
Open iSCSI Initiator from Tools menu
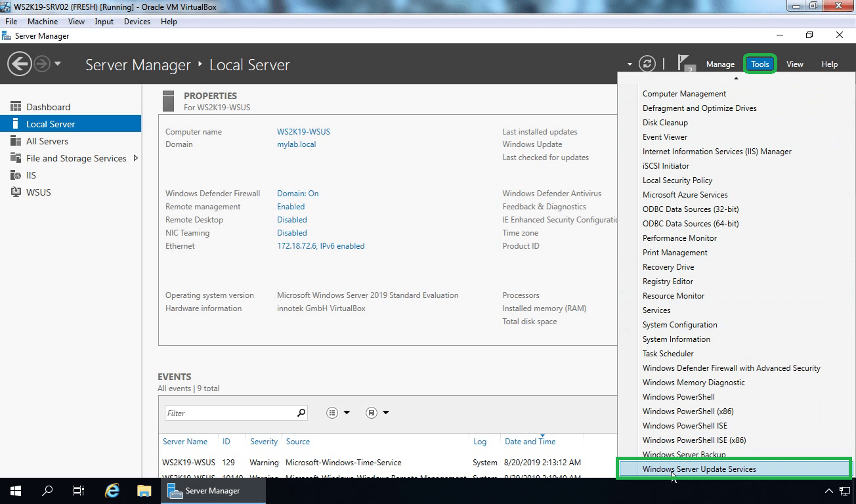666,166
